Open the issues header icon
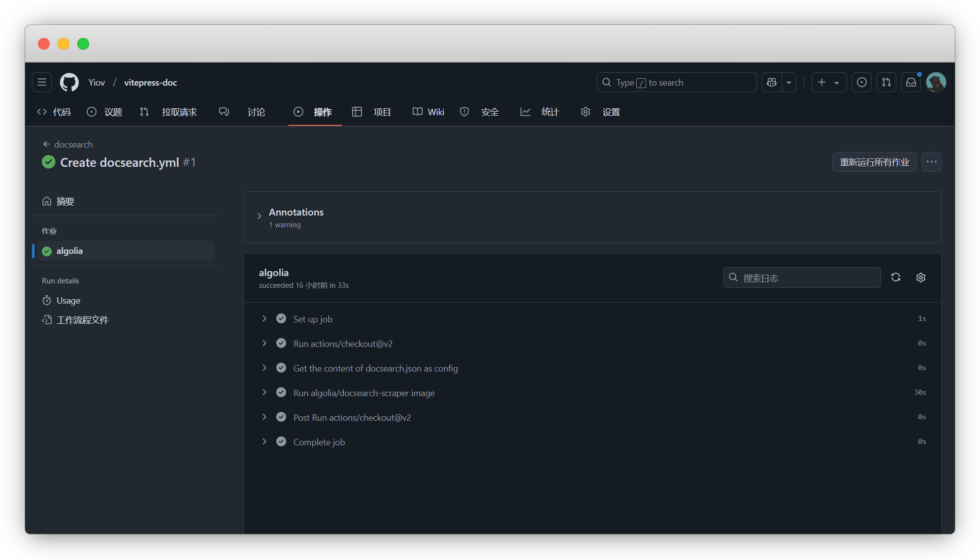The width and height of the screenshot is (980, 559). point(862,82)
